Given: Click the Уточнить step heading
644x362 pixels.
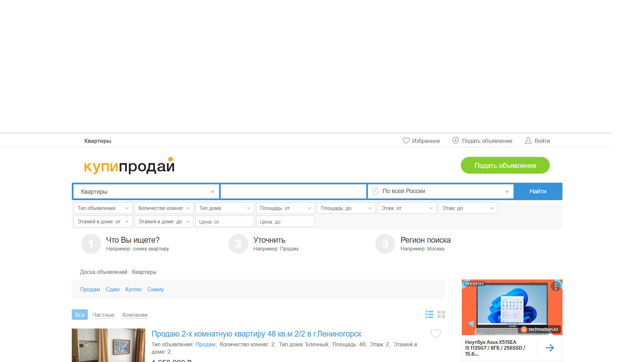Looking at the screenshot, I should pyautogui.click(x=269, y=240).
